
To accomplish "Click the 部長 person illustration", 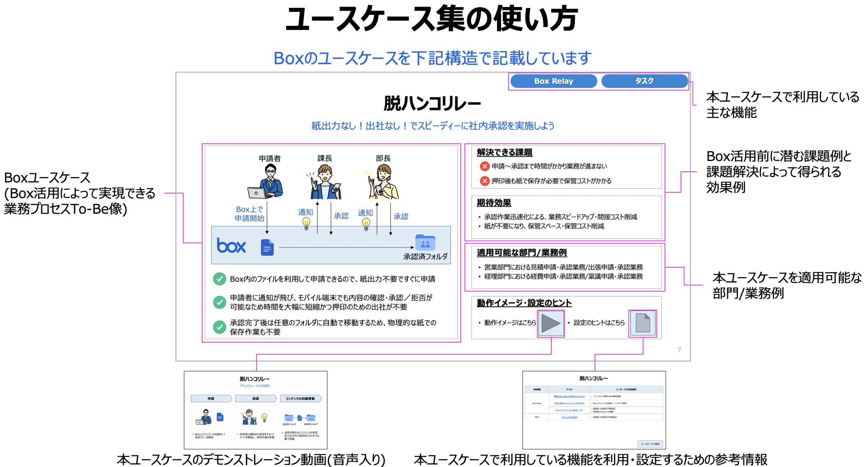I will coord(383,182).
